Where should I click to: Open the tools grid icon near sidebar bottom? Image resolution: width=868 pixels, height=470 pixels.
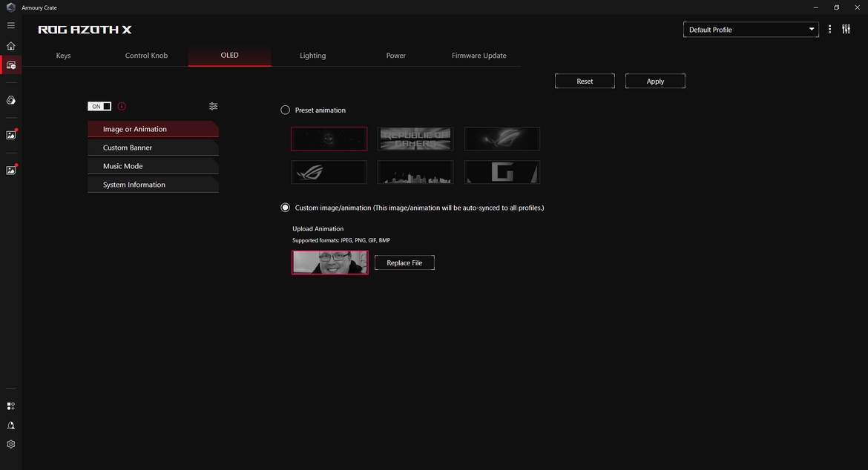[10, 406]
